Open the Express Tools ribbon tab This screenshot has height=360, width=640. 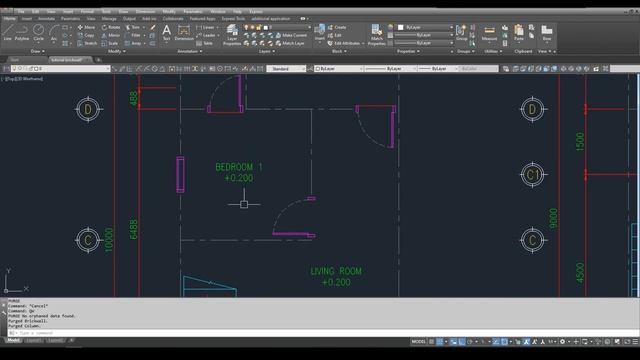pyautogui.click(x=233, y=19)
